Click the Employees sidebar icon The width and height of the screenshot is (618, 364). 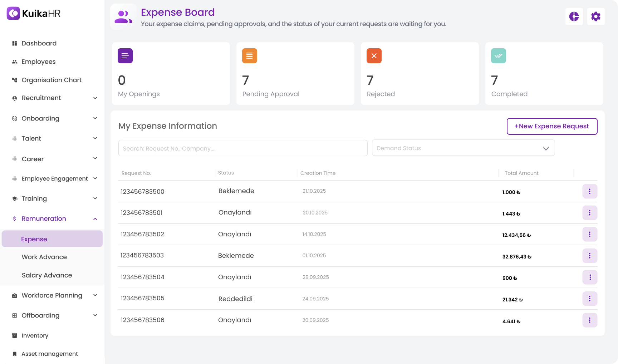click(x=14, y=62)
